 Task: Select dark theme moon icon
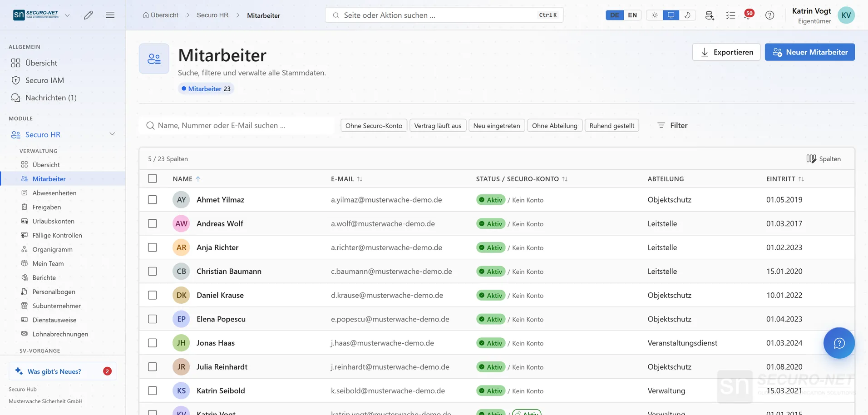pyautogui.click(x=687, y=15)
